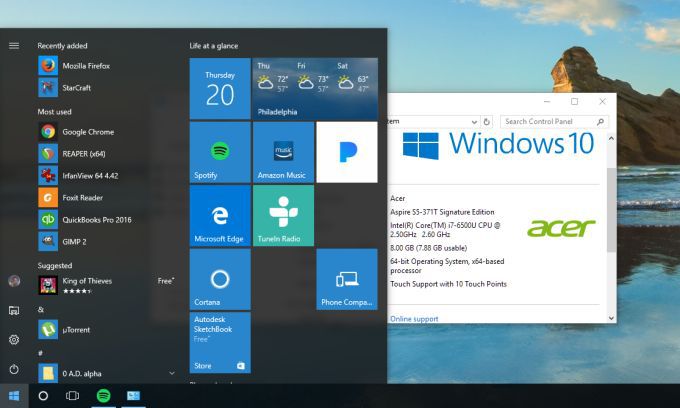The image size is (680, 408).
Task: Click the '&' letter group header
Action: [41, 310]
